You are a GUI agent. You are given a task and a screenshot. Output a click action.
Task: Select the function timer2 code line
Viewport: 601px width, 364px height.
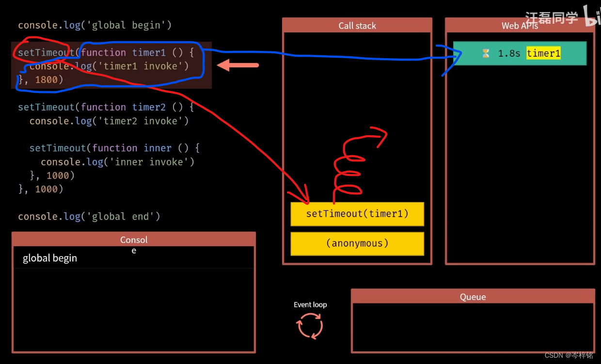104,107
